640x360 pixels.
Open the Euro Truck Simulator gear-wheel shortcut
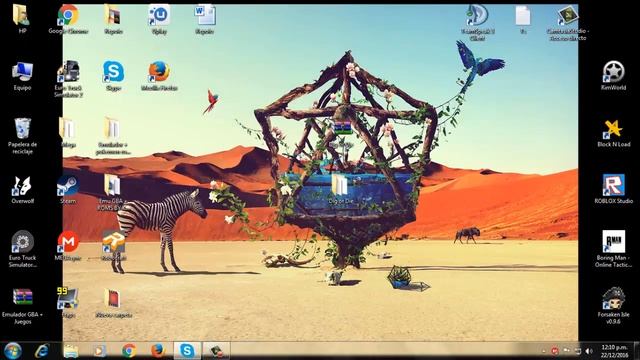tap(22, 242)
